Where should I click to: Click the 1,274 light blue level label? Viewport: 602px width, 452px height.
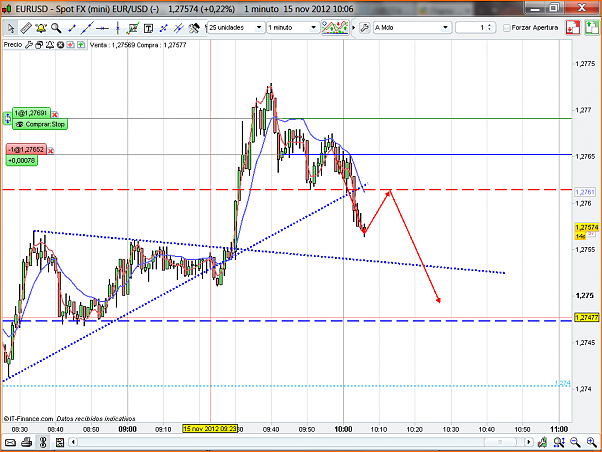pyautogui.click(x=563, y=383)
